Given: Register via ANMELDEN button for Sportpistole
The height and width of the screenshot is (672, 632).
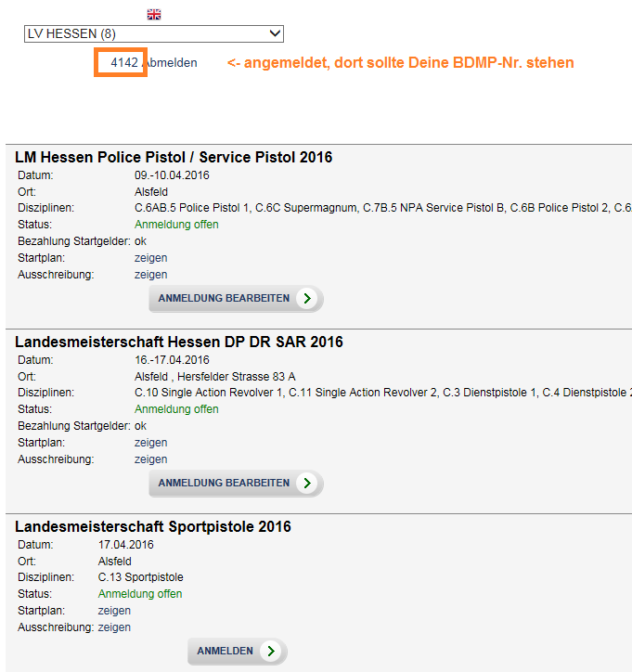Looking at the screenshot, I should [x=238, y=651].
